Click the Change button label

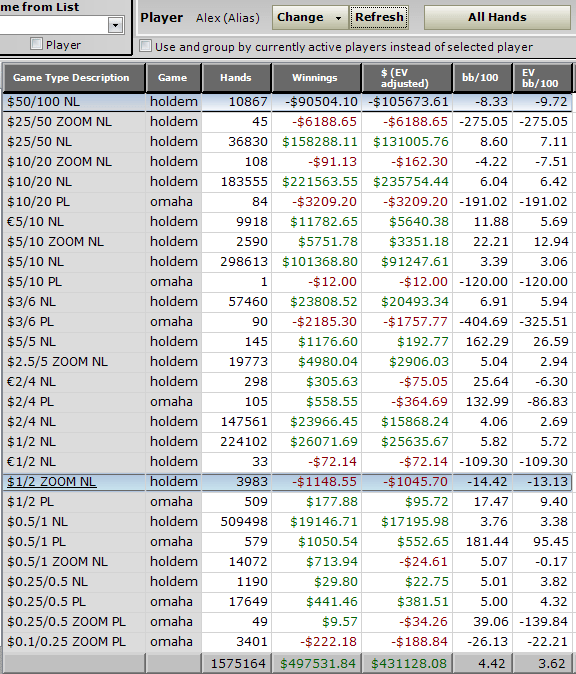tap(300, 17)
